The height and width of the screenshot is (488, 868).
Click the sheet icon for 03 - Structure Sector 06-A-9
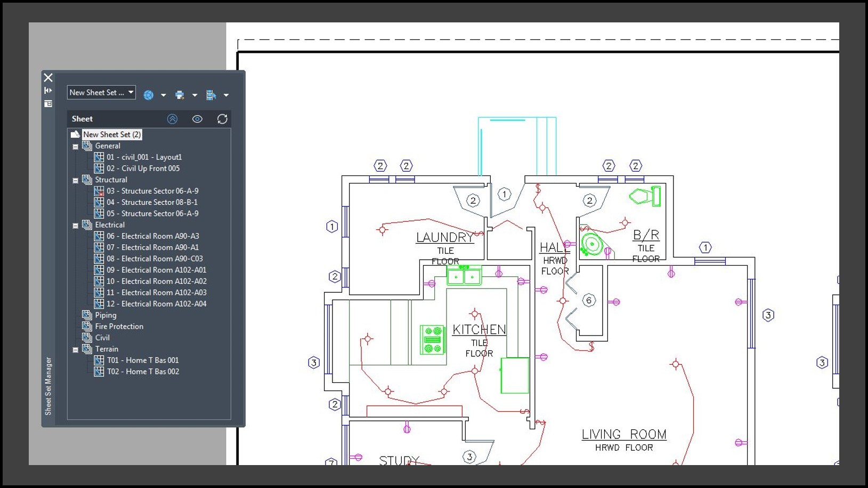(x=99, y=191)
